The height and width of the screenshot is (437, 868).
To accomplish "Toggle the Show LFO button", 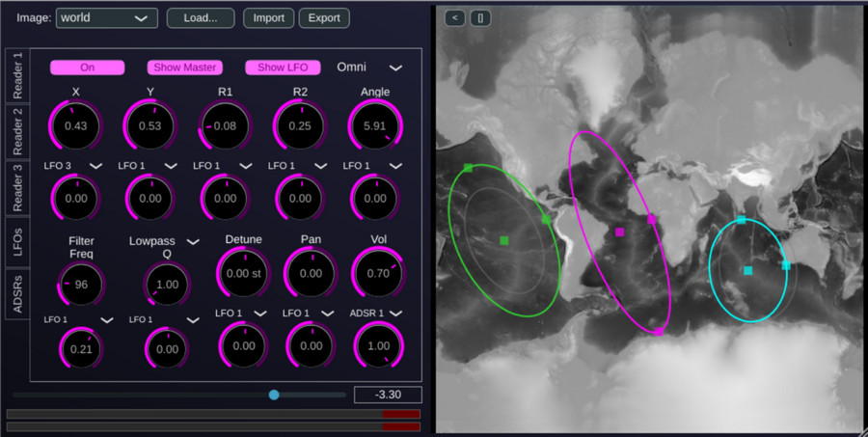I will tap(283, 68).
